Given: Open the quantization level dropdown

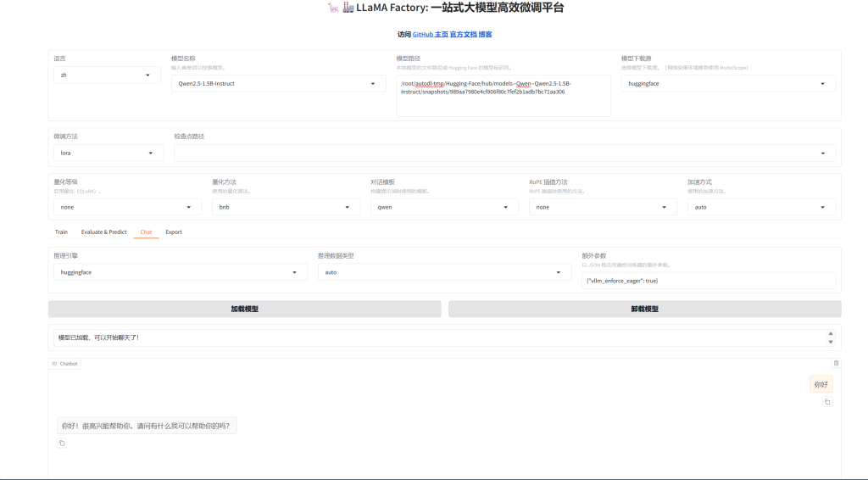Looking at the screenshot, I should click(125, 207).
